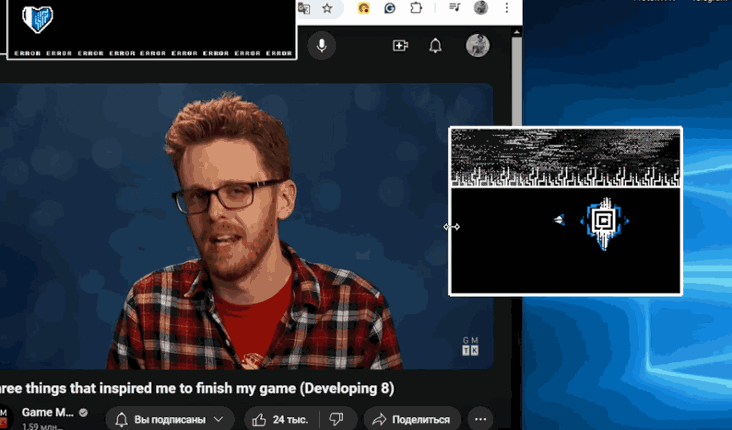Share the video via Поделиться
The image size is (732, 430).
tap(412, 419)
